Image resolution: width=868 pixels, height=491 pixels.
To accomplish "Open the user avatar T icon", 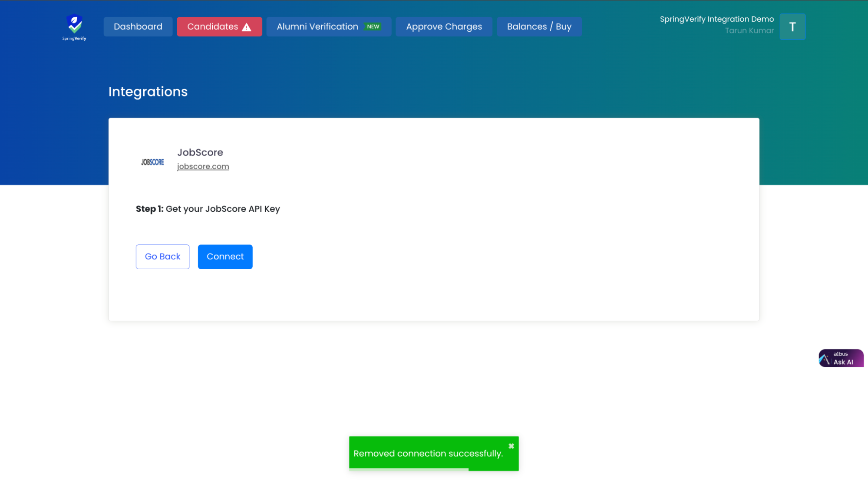I will 792,26.
